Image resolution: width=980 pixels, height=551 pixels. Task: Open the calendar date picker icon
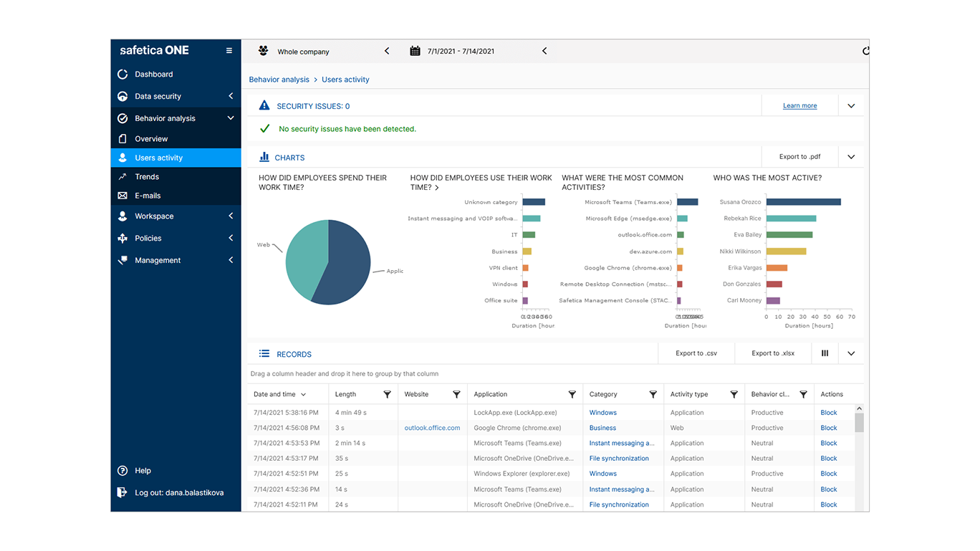coord(415,51)
